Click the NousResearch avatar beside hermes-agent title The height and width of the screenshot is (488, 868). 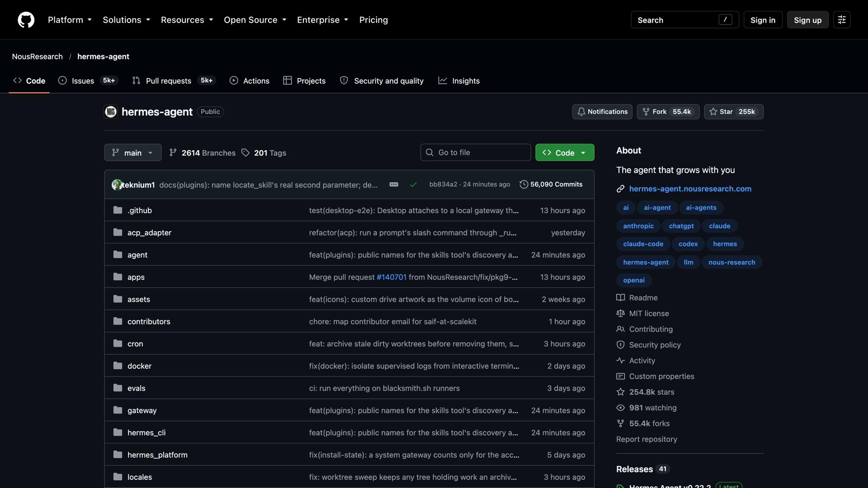111,112
